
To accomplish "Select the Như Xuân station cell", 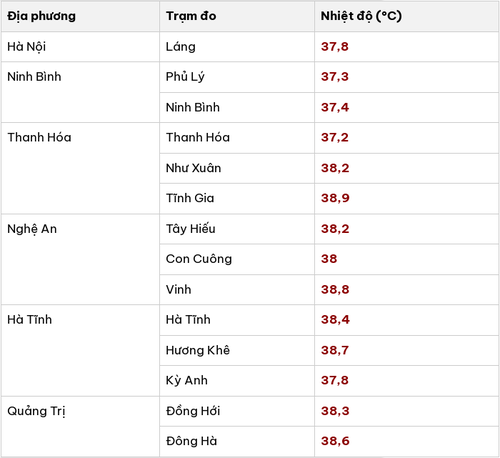I will pyautogui.click(x=237, y=168).
